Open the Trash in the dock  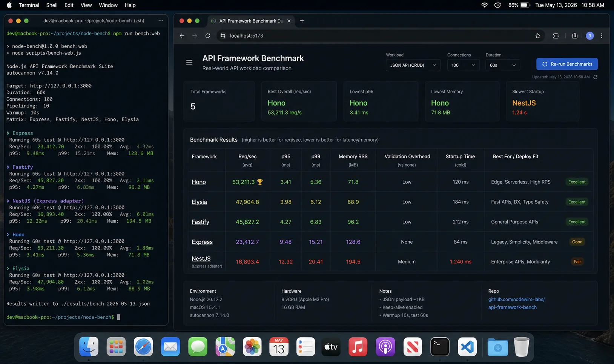[522, 346]
